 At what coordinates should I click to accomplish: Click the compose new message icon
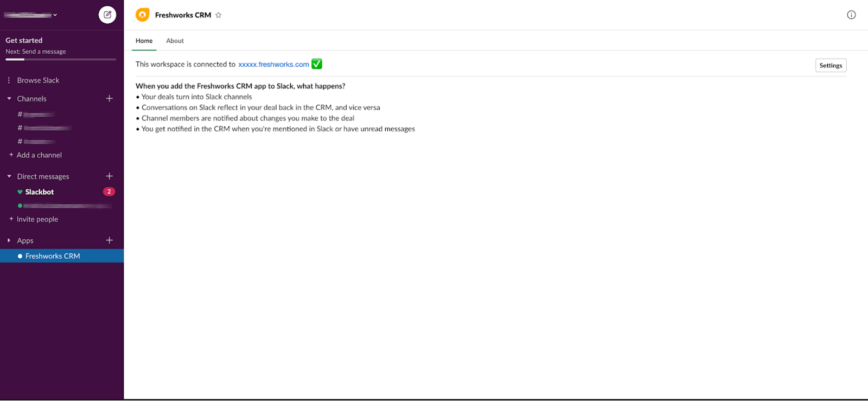pos(107,15)
